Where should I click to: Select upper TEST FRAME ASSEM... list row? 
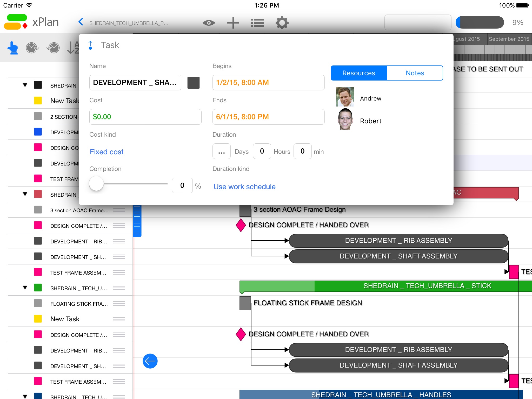(x=70, y=272)
